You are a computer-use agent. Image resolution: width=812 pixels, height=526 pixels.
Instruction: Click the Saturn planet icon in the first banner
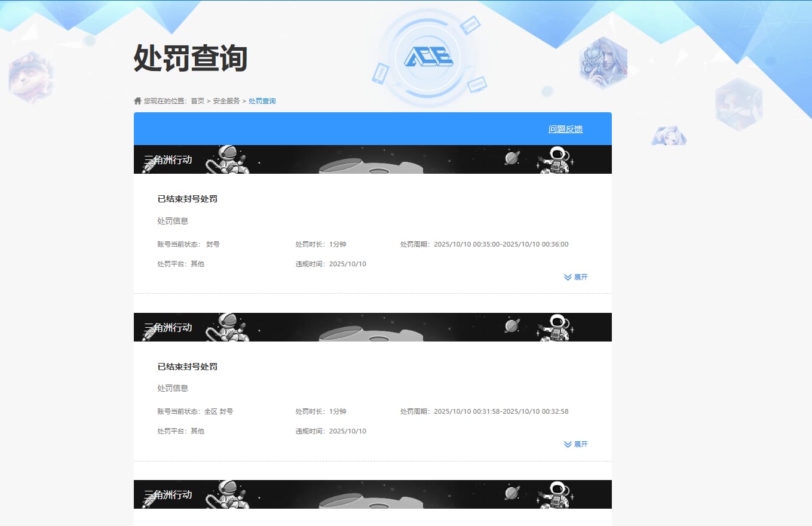[x=511, y=159]
